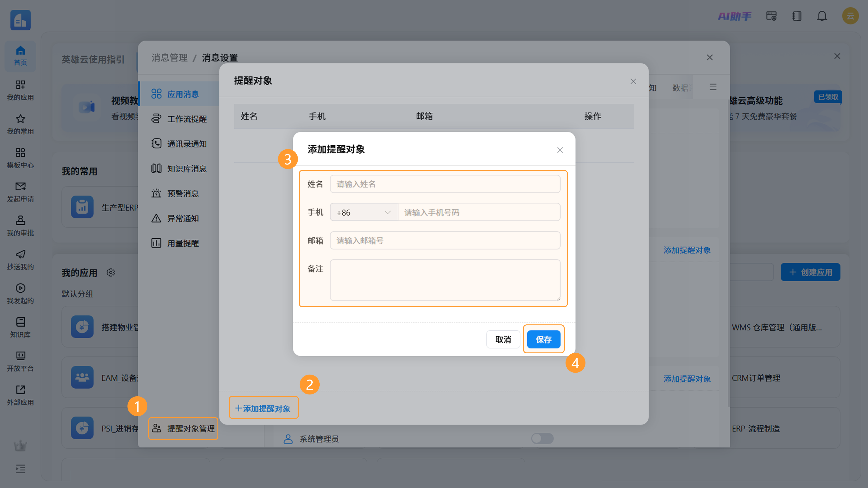Click the 邮箱 input field
868x488 pixels.
(x=445, y=240)
